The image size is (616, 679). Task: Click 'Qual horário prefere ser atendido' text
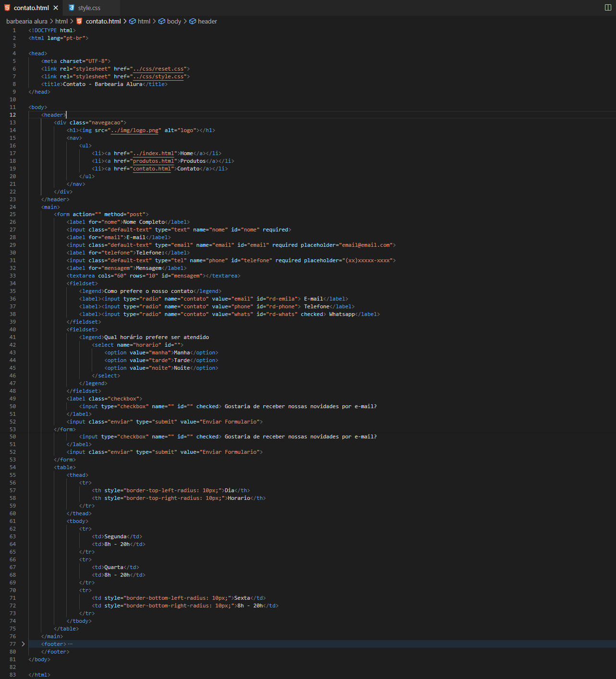(157, 337)
